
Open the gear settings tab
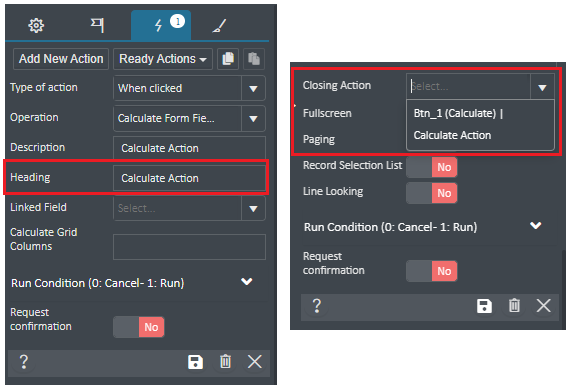click(x=36, y=25)
